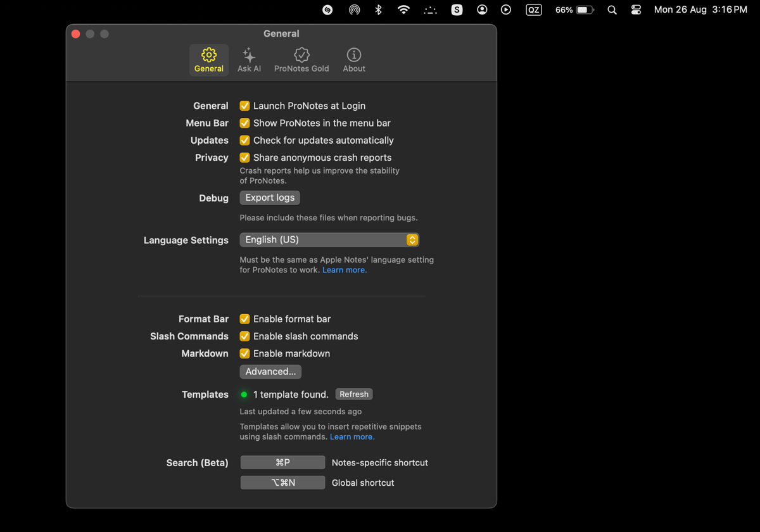Toggle Show ProNotes in the menu bar

click(244, 123)
